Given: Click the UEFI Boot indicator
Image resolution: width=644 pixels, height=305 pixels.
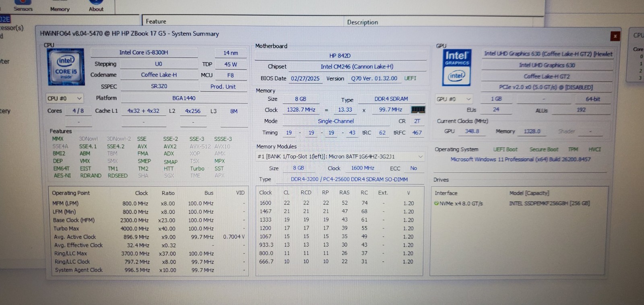Looking at the screenshot, I should point(505,149).
